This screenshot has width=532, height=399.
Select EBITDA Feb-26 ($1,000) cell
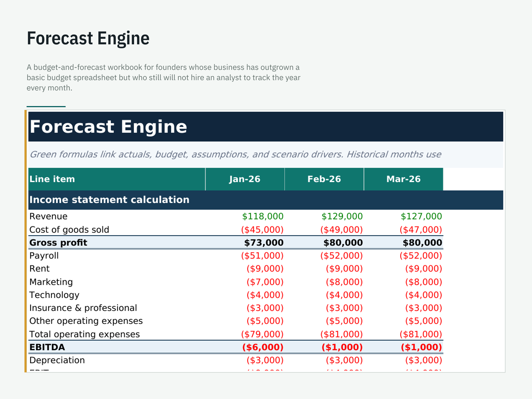point(342,347)
